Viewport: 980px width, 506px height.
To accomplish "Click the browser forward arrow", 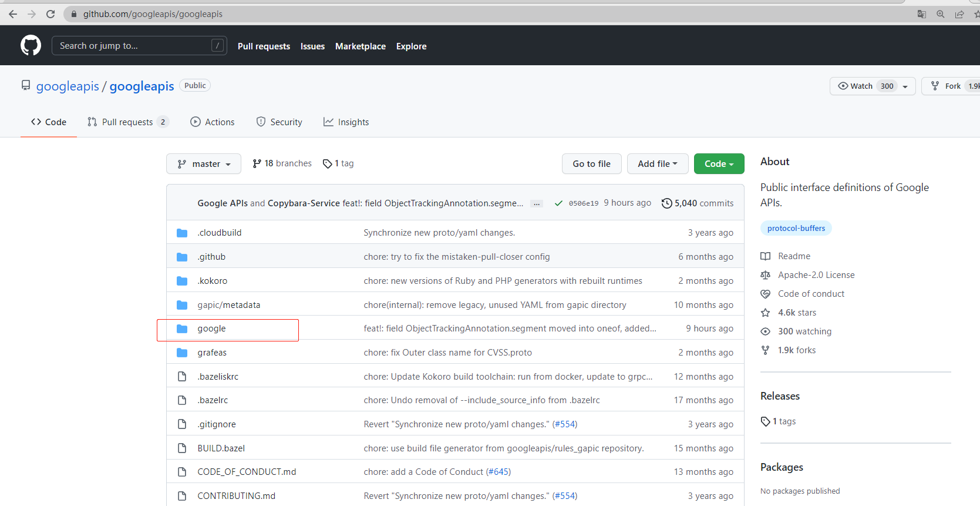I will [32, 14].
